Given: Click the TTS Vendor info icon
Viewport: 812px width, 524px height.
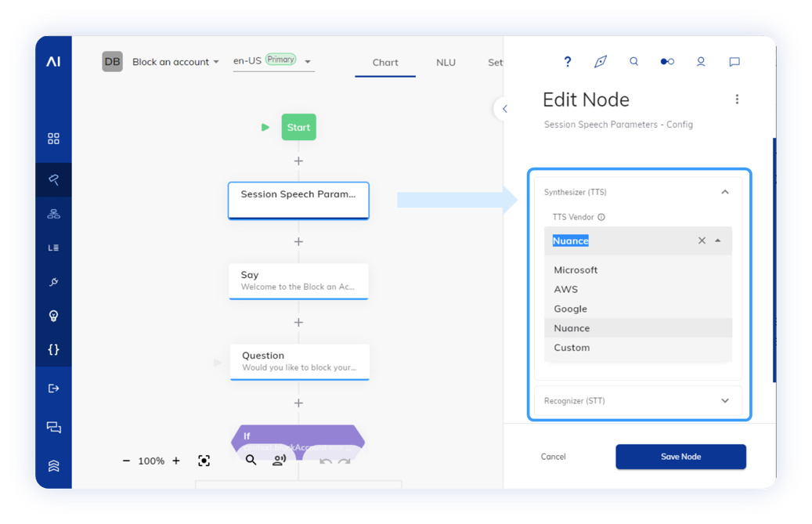Looking at the screenshot, I should click(x=601, y=217).
